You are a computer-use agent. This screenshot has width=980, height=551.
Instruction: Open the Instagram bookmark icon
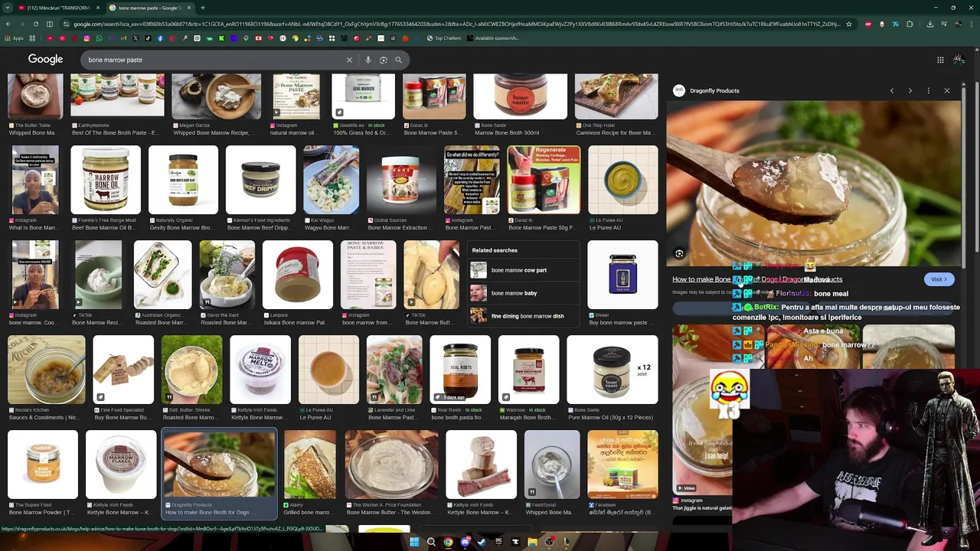(x=87, y=38)
